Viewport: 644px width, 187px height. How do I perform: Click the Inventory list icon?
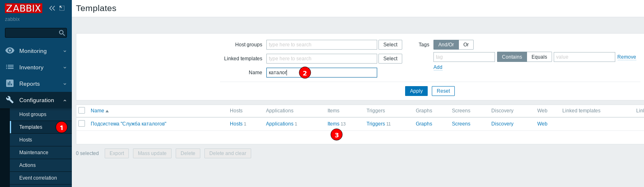point(10,67)
